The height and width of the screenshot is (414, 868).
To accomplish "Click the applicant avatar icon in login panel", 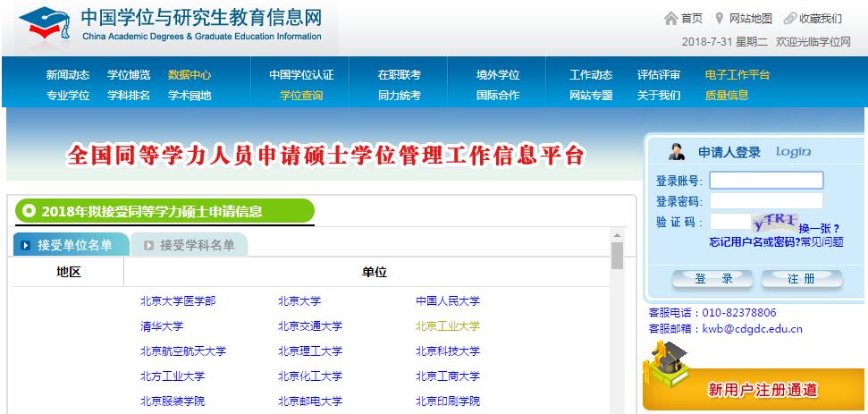I will coord(677,152).
